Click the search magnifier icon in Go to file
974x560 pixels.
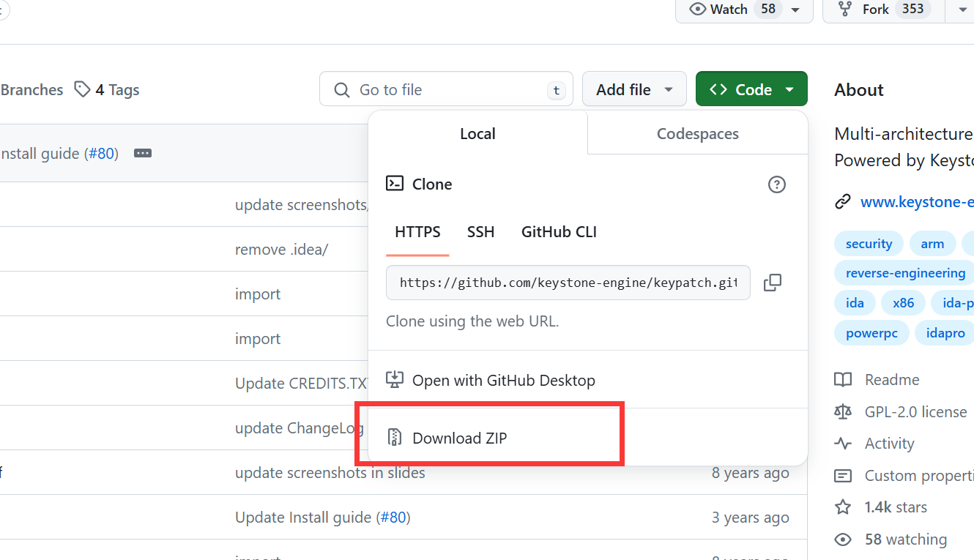click(341, 90)
